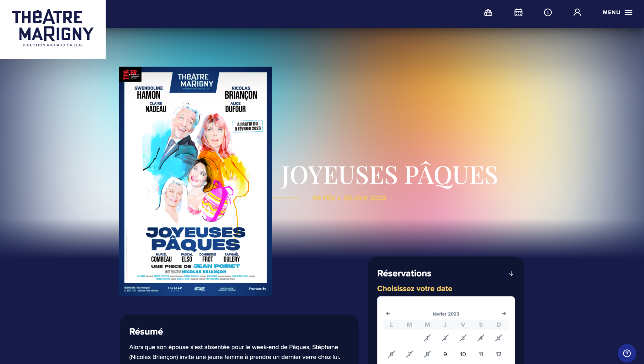The height and width of the screenshot is (364, 644).
Task: Click the 'Réservations' heading
Action: pyautogui.click(x=404, y=273)
